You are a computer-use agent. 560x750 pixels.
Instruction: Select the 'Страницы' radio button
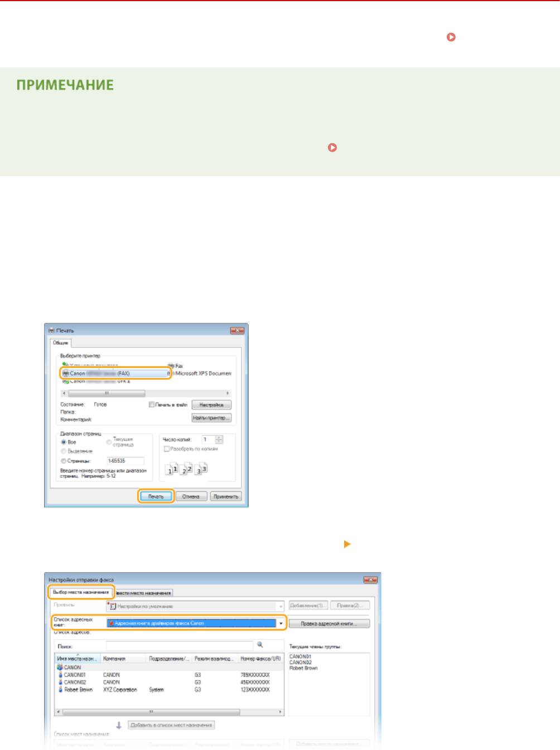[64, 461]
